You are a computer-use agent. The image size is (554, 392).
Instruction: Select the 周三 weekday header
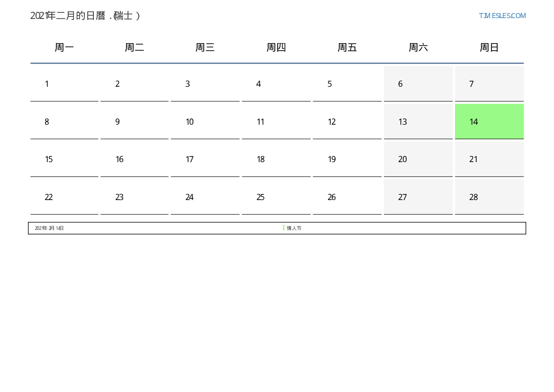tap(205, 47)
